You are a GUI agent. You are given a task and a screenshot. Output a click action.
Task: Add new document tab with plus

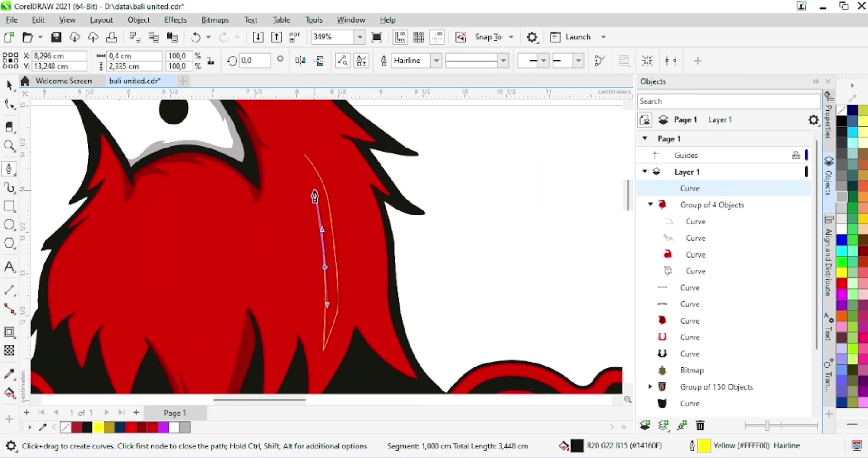click(x=183, y=81)
